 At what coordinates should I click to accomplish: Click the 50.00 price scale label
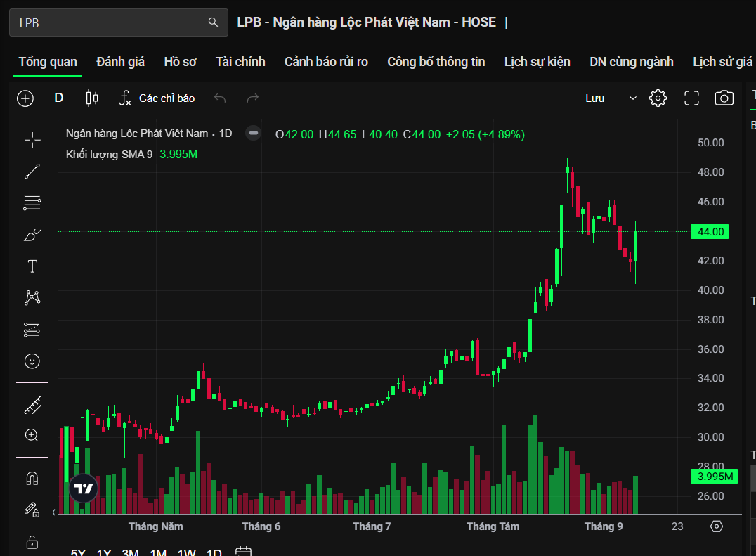[710, 143]
